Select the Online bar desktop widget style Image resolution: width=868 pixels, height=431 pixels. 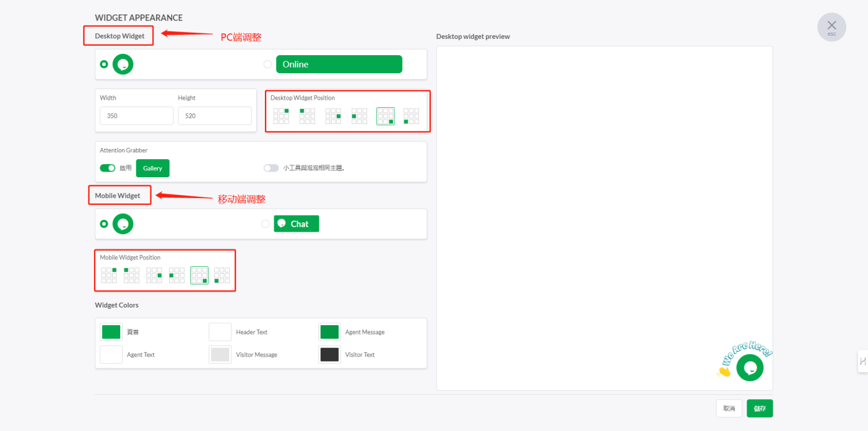tap(268, 65)
